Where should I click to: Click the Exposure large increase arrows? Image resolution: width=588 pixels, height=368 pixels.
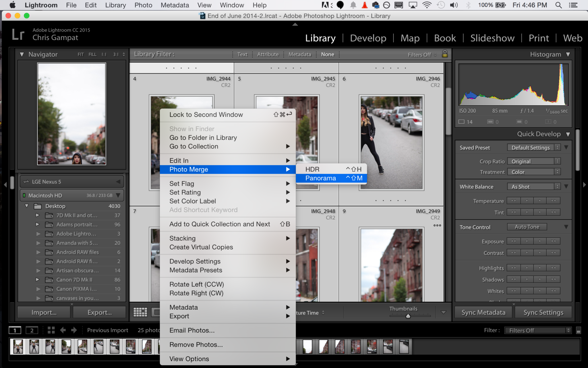pos(553,241)
